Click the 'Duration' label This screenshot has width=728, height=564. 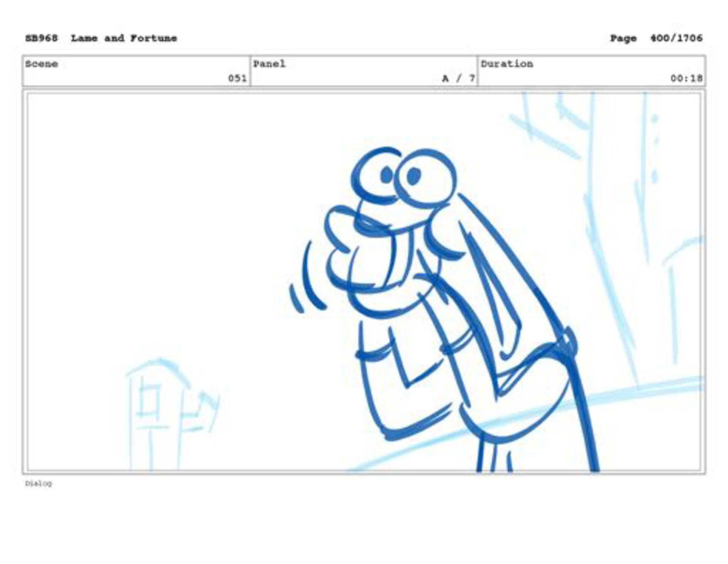point(507,64)
